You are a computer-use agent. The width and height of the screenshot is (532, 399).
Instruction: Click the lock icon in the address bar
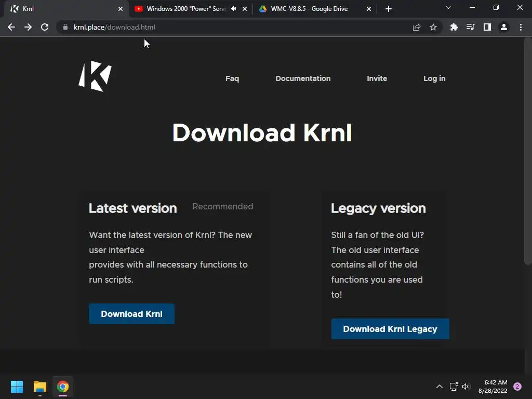tap(65, 27)
